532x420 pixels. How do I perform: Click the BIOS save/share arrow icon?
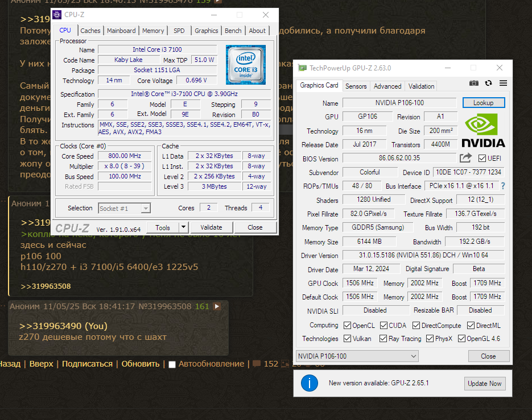pos(466,157)
